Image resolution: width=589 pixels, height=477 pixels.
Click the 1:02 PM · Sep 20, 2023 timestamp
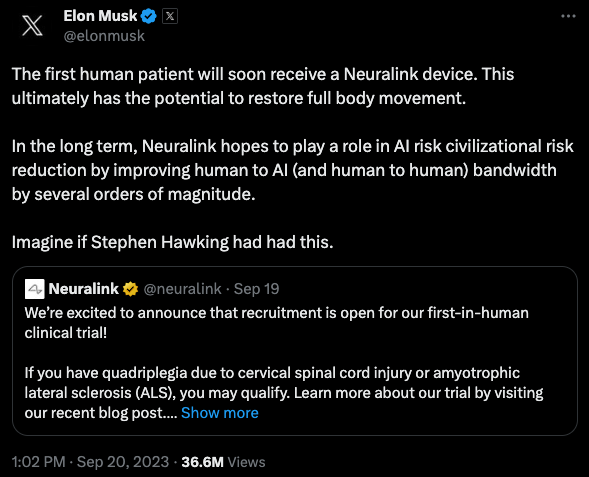click(x=91, y=462)
